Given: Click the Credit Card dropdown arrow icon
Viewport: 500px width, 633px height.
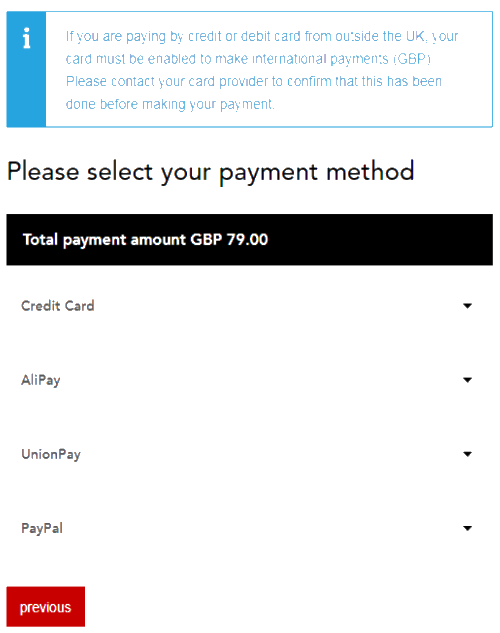Looking at the screenshot, I should point(467,306).
